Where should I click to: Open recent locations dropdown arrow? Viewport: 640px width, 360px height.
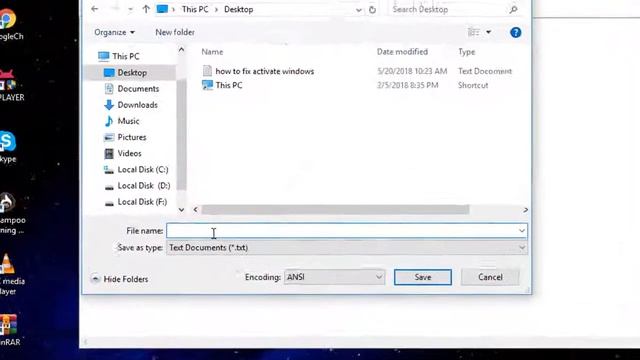coord(130,9)
